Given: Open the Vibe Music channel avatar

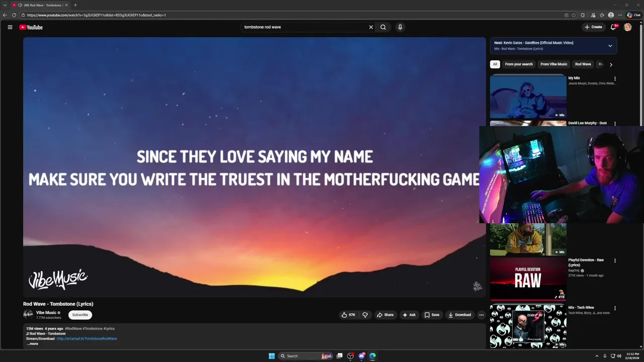Looking at the screenshot, I should (28, 315).
